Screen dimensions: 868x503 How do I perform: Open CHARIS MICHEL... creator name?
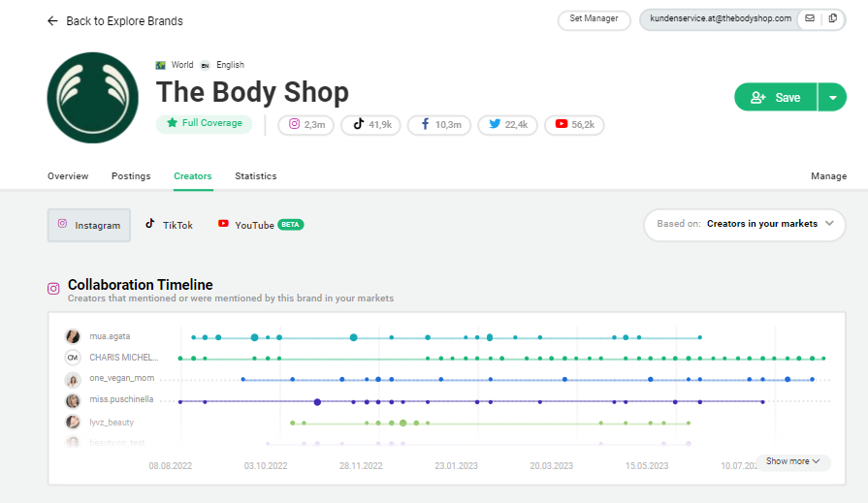[124, 358]
